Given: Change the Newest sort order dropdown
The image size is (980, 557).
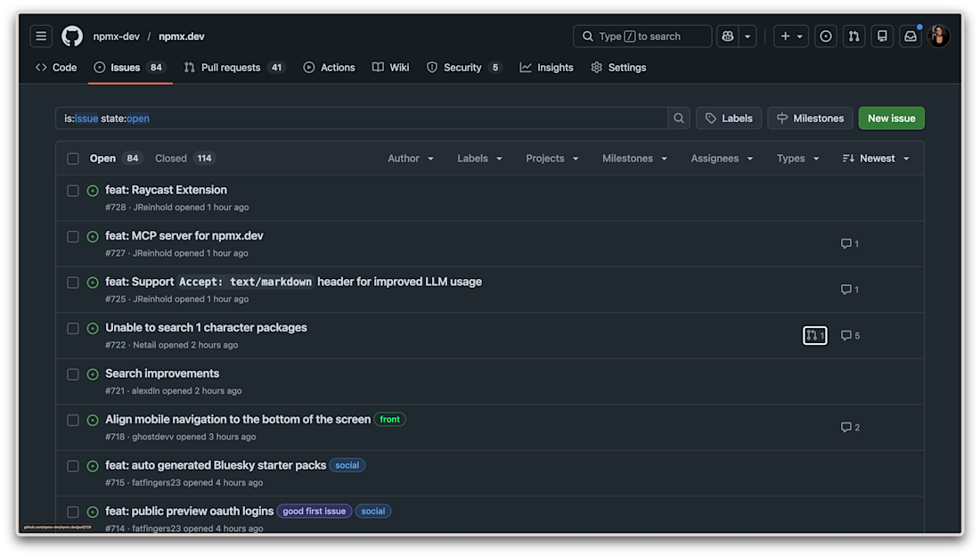Looking at the screenshot, I should [x=876, y=159].
